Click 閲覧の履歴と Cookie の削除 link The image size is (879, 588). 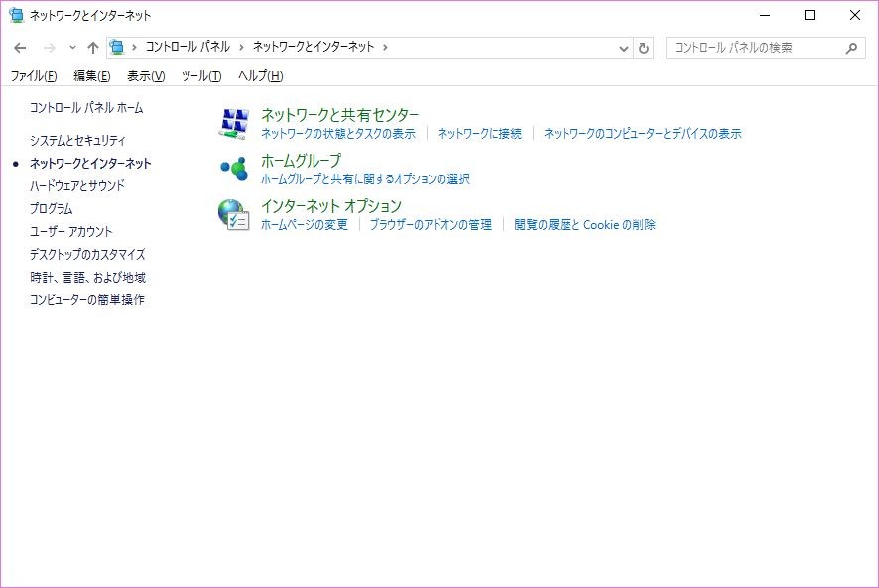tap(584, 225)
